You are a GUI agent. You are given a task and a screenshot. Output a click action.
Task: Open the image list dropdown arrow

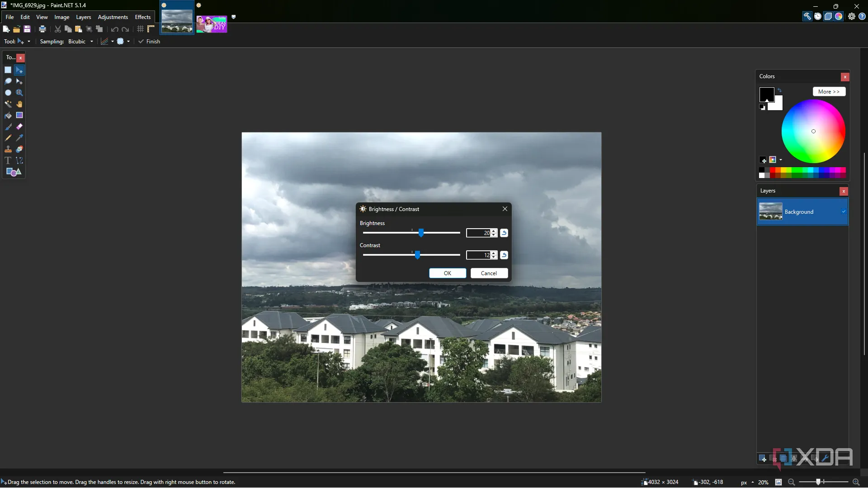click(x=233, y=17)
